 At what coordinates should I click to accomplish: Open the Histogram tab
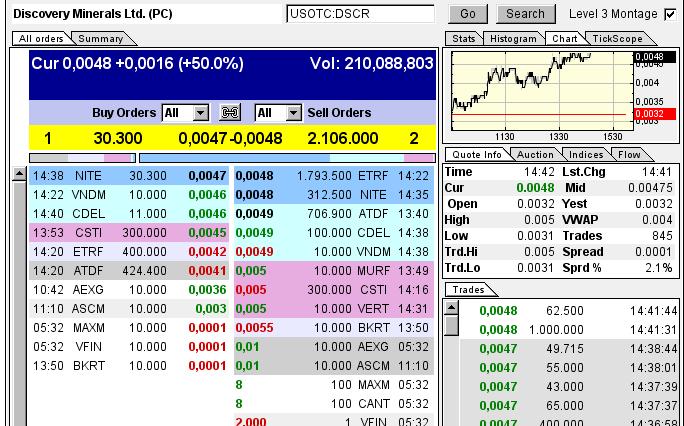click(513, 38)
